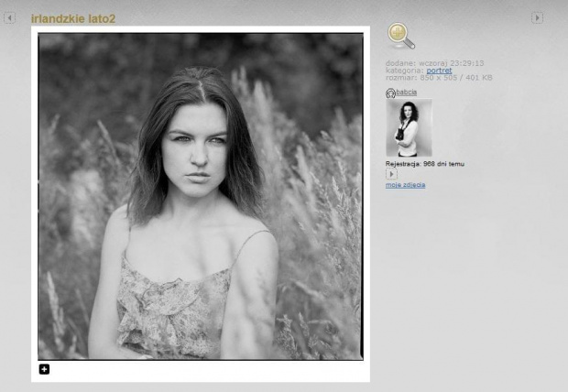Click the woman's face in the main photo

click(x=193, y=145)
